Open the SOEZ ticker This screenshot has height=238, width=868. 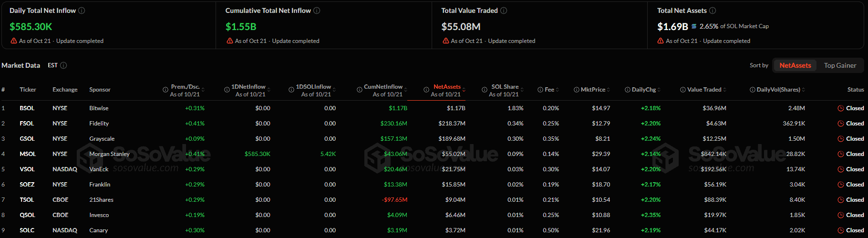27,185
